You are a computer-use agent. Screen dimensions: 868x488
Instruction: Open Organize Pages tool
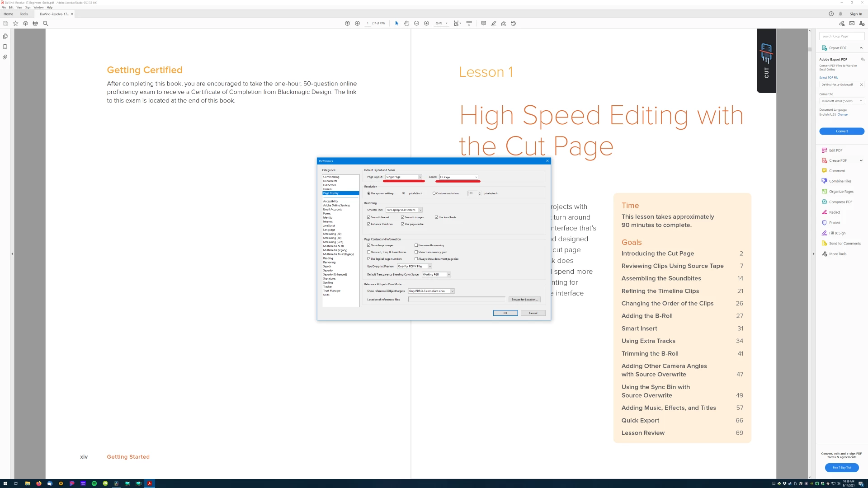point(841,191)
